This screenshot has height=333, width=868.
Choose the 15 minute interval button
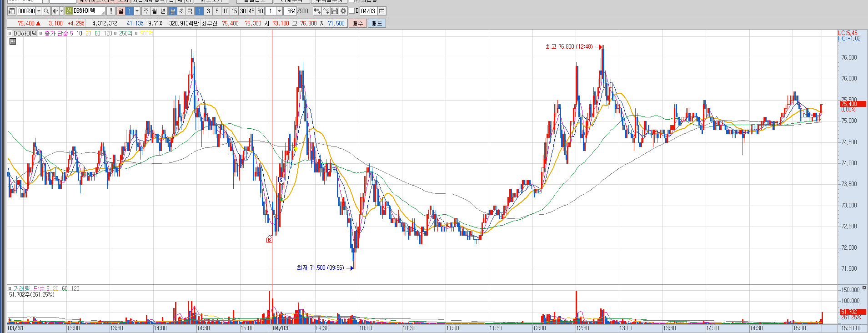(234, 11)
